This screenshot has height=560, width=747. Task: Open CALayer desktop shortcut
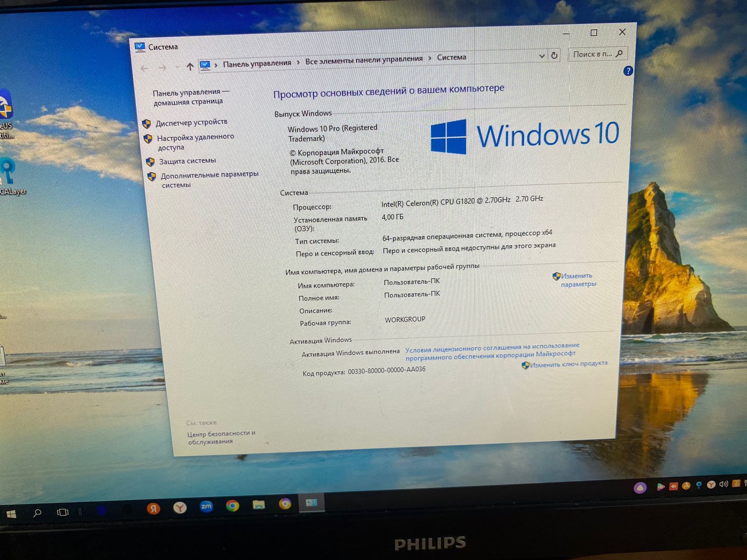10,177
